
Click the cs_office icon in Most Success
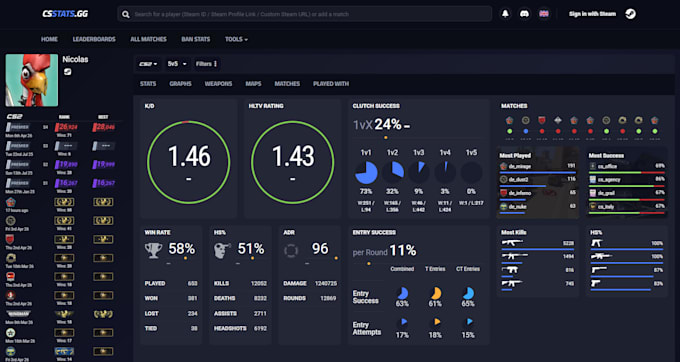click(x=593, y=166)
